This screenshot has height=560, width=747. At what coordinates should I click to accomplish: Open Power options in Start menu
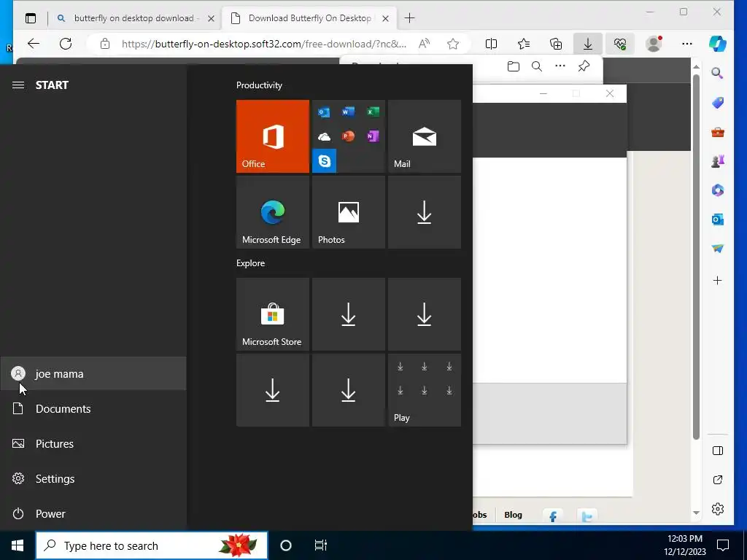click(x=93, y=514)
